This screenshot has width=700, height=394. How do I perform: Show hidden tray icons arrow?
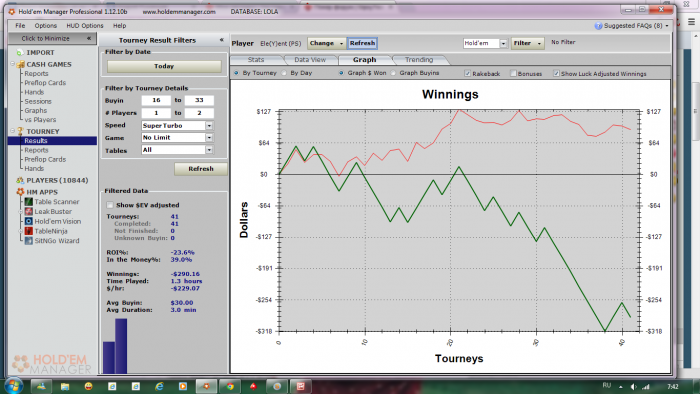[x=621, y=386]
